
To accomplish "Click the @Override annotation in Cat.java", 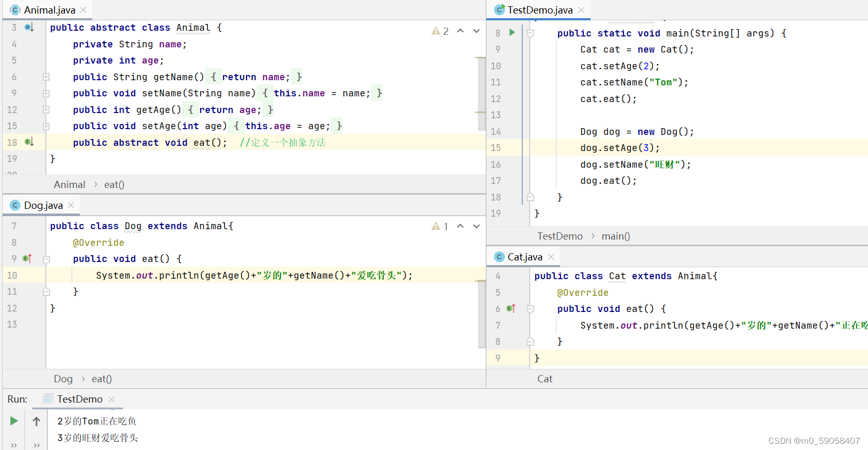I will tap(583, 292).
